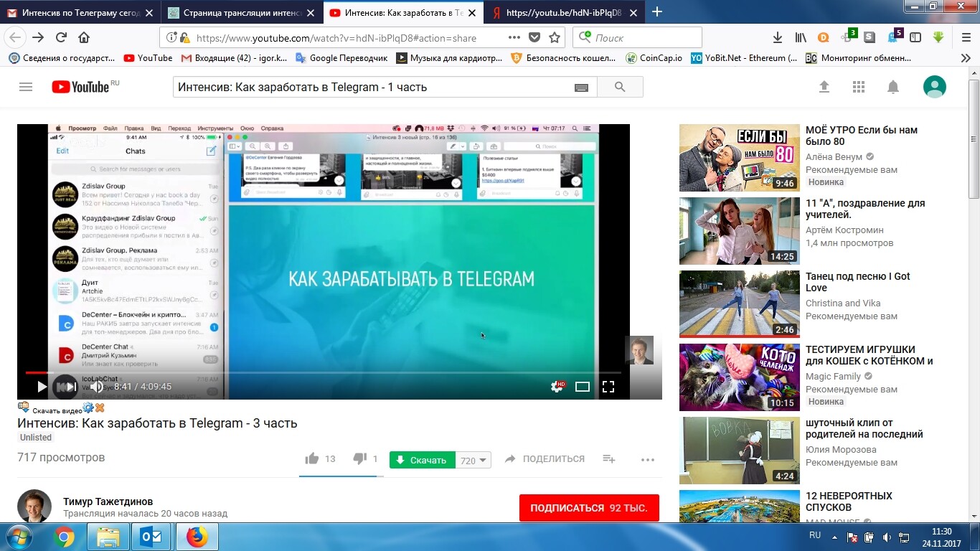The height and width of the screenshot is (551, 980).
Task: Click the green Скачать download button
Action: click(422, 461)
